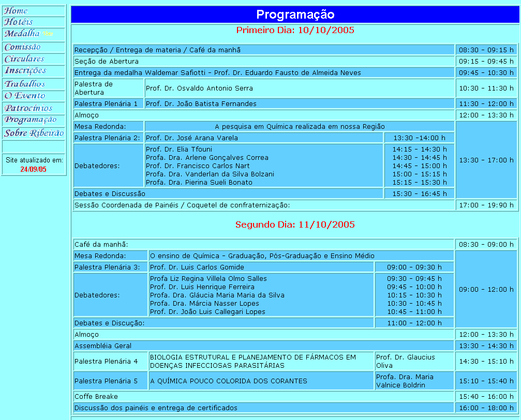521x420 pixels.
Task: Select the 14:30 - 15:10 h time cell
Action: (486, 361)
